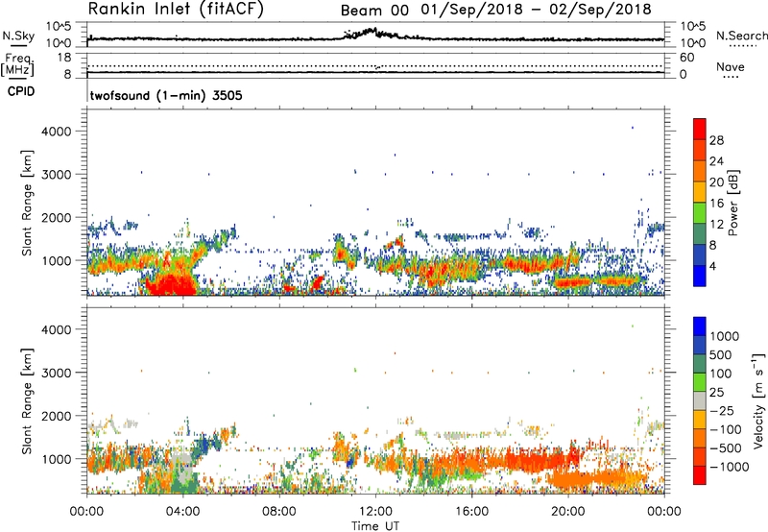The width and height of the screenshot is (768, 532).
Task: Click the '24' label on Power colorbar
Action: pos(716,161)
